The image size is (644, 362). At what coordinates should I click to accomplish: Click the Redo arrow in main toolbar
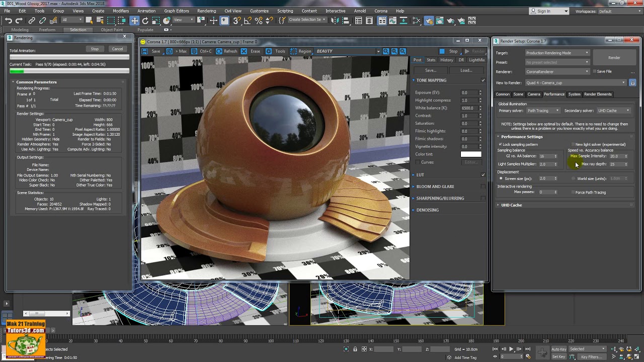coord(19,21)
